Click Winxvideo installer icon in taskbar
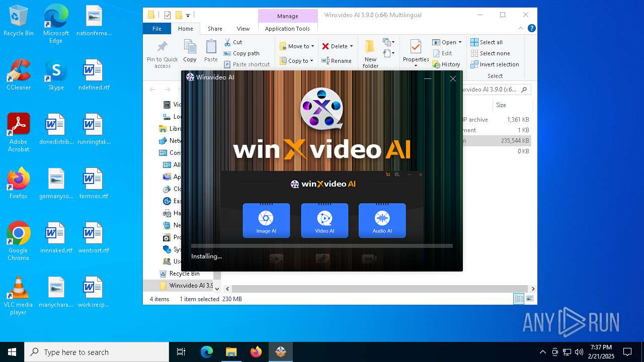This screenshot has height=362, width=644. (281, 352)
